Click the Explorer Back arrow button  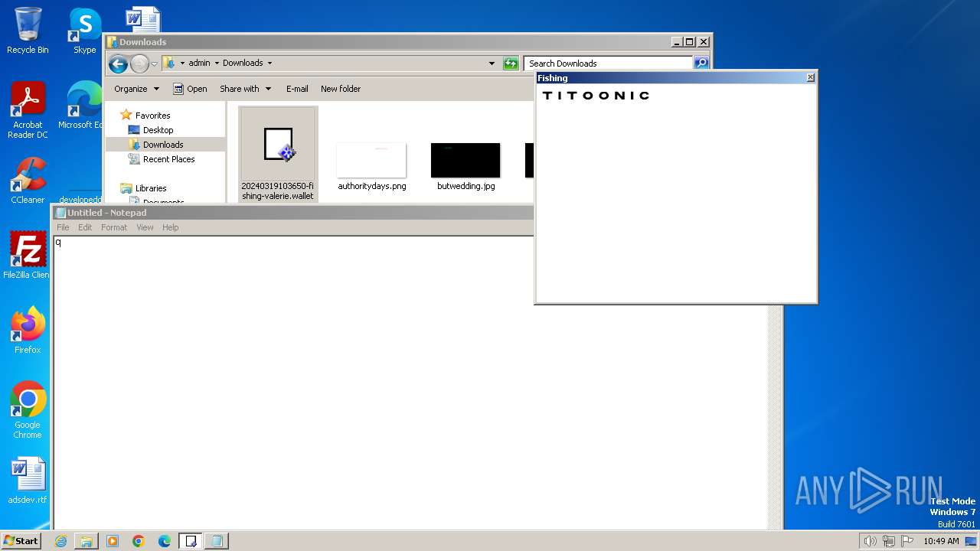[118, 64]
